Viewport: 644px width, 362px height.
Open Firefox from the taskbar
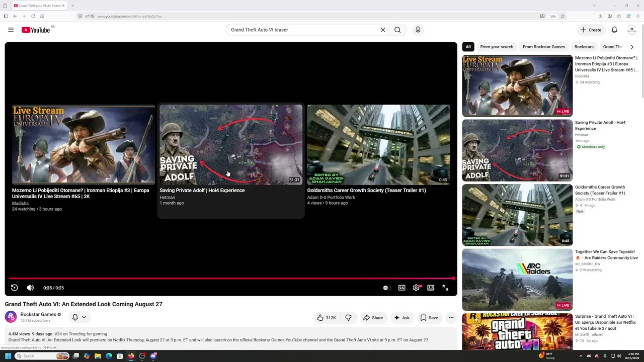click(x=131, y=356)
